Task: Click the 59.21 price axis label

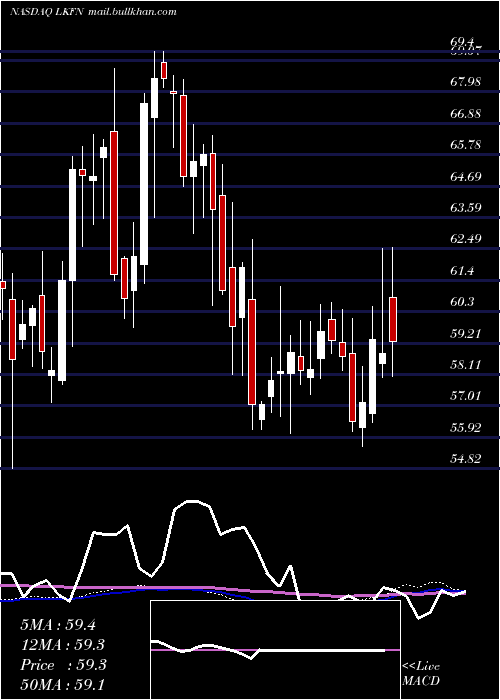Action: [x=466, y=333]
